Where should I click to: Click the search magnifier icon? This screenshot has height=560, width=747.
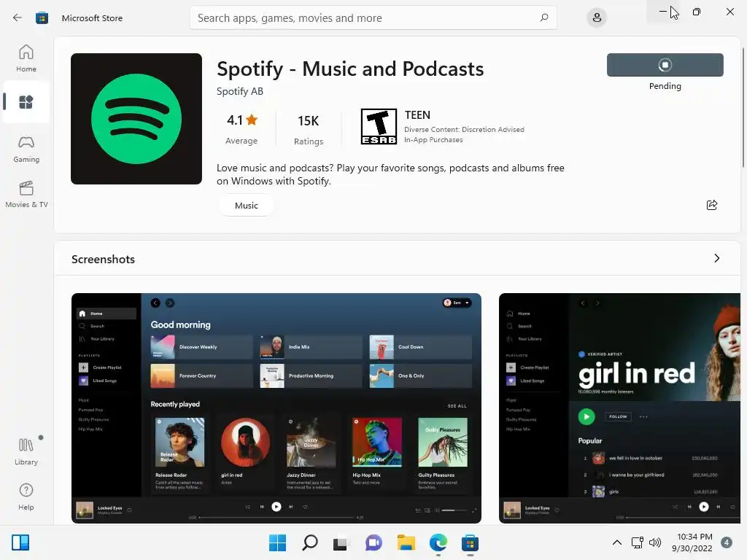pos(544,17)
